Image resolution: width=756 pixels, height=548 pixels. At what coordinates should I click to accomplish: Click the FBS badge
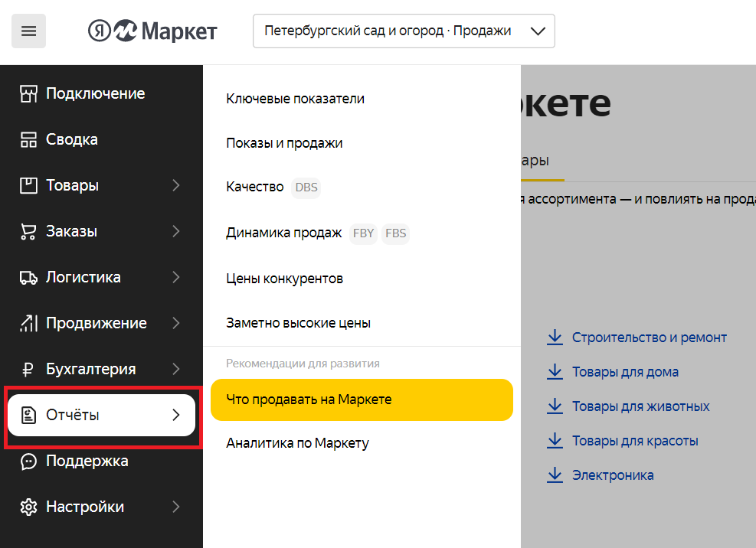396,233
